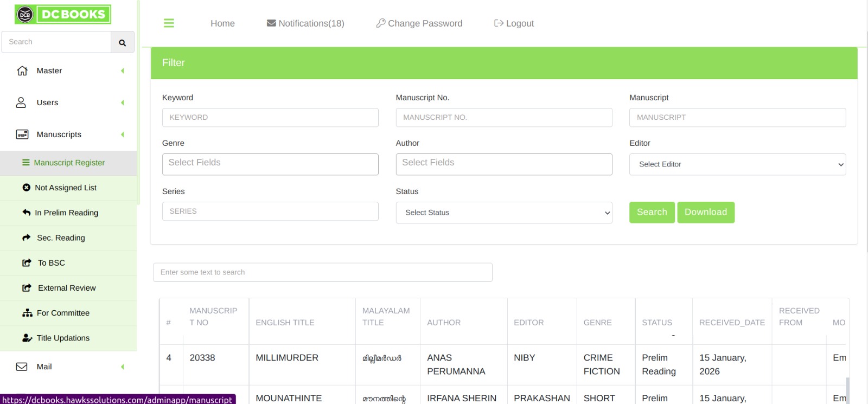
Task: Click the sidebar search magnifier icon
Action: (x=122, y=42)
